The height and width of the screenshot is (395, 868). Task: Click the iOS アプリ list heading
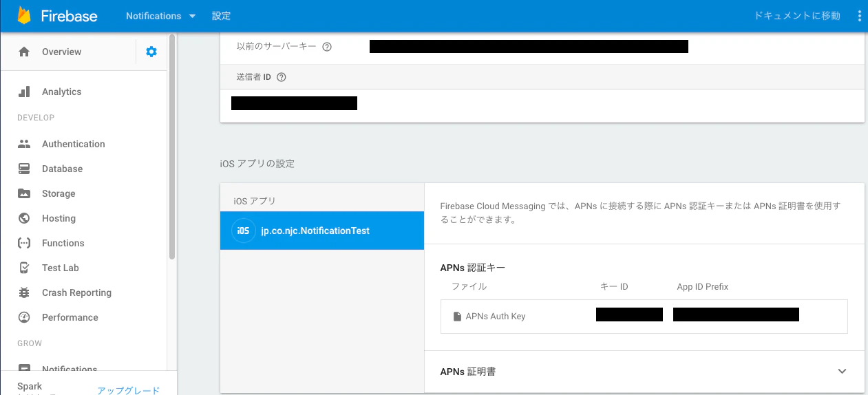click(255, 201)
